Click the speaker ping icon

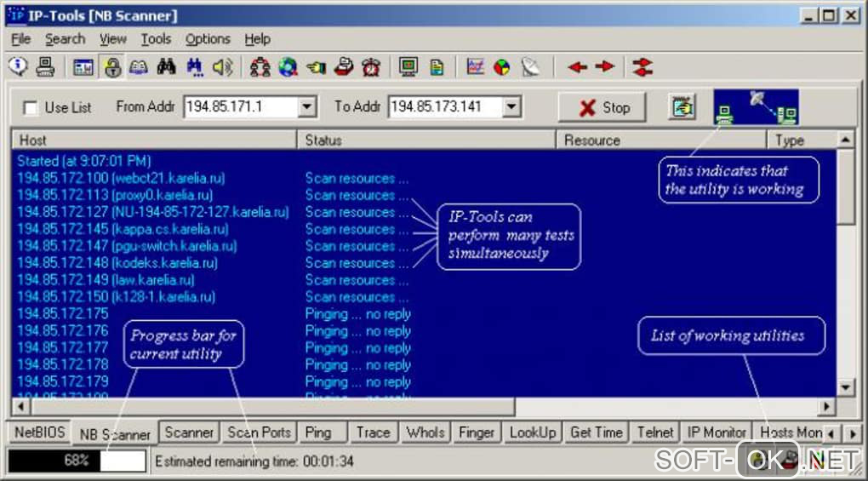[223, 67]
